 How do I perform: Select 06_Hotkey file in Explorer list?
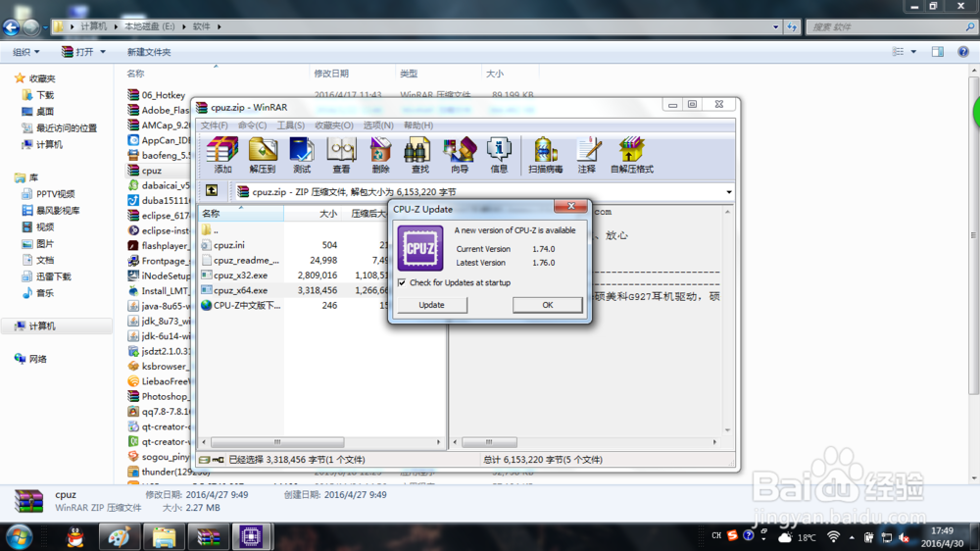tap(163, 95)
